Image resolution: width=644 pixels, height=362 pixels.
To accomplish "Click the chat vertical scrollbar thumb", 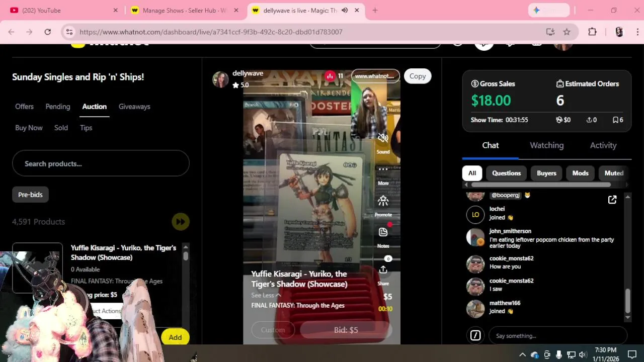I will pos(627,301).
